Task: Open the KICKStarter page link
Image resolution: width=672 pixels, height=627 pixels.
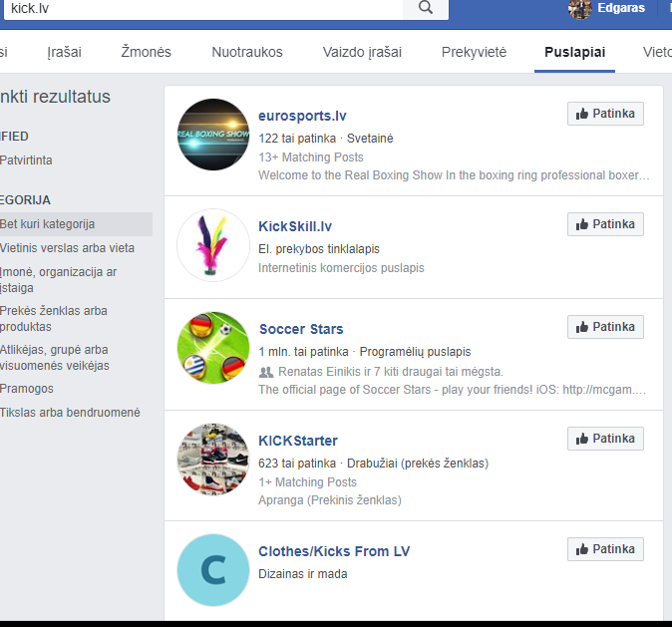Action: (x=298, y=441)
